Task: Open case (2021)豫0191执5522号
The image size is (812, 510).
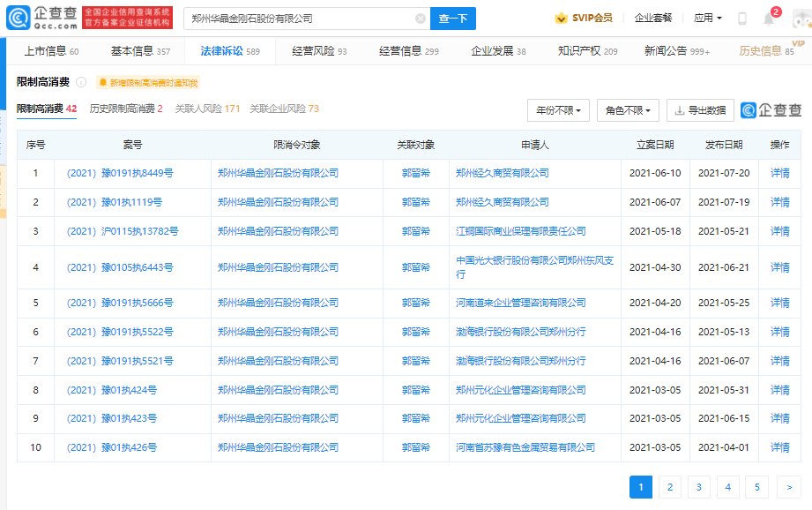Action: pyautogui.click(x=120, y=332)
